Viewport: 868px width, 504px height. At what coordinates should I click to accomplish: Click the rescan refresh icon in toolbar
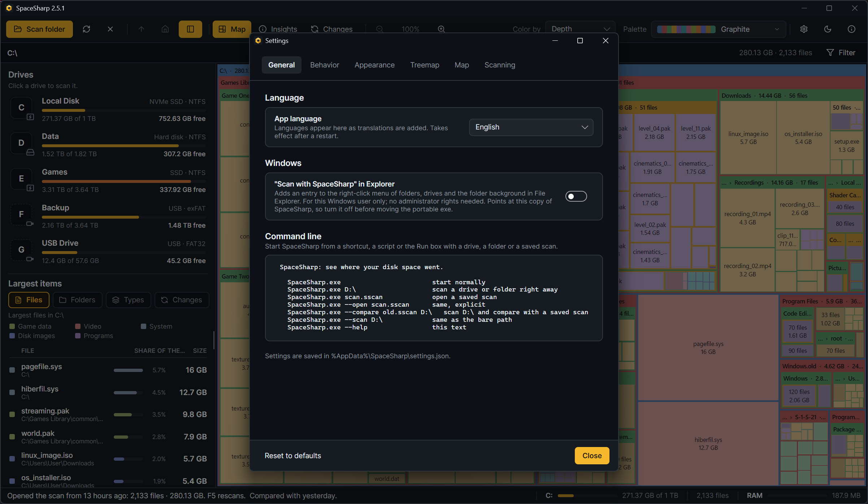86,29
